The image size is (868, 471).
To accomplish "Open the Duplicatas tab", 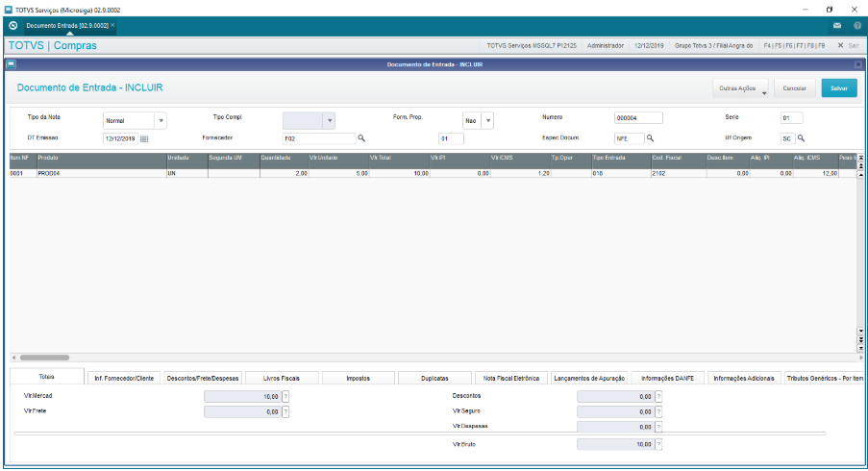I will coord(434,378).
